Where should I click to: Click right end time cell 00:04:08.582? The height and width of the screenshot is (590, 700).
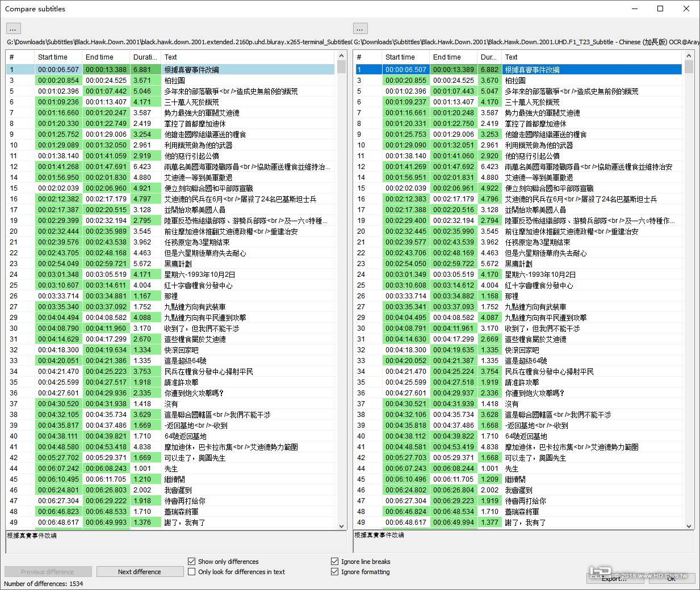pos(454,318)
